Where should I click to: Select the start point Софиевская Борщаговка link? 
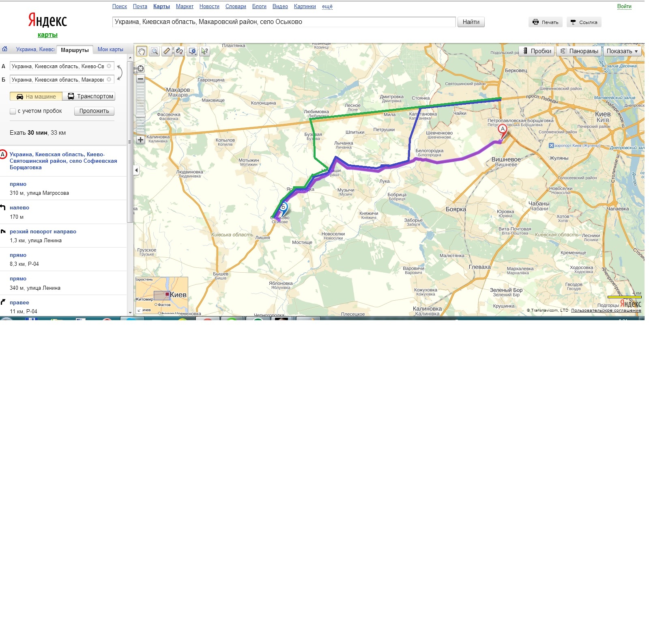[x=63, y=161]
